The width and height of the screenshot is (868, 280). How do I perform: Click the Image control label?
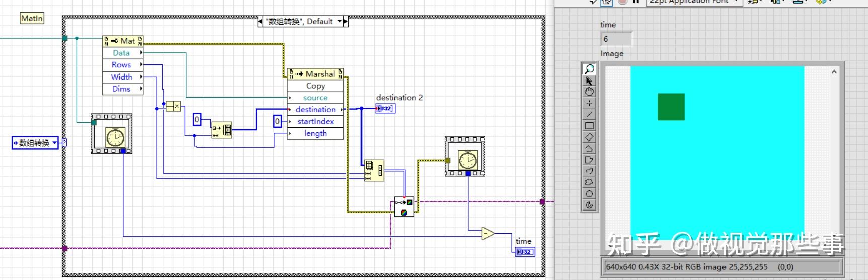(612, 54)
